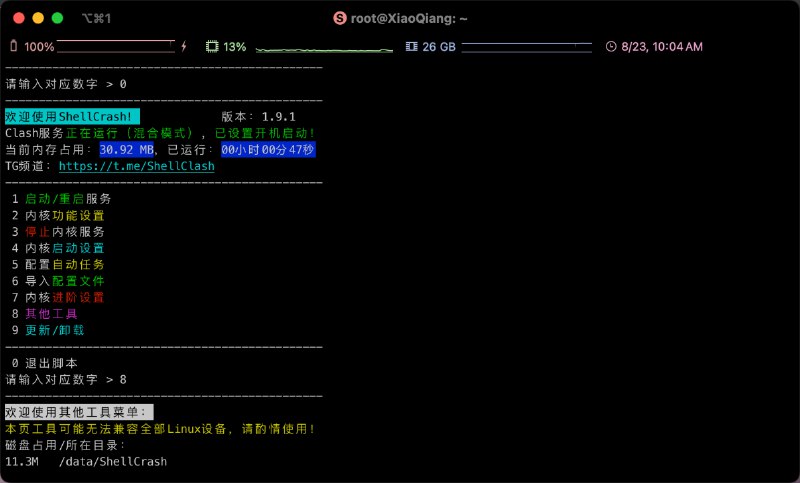Click the yellow Linux compatibility warning line
800x483 pixels.
pos(160,429)
